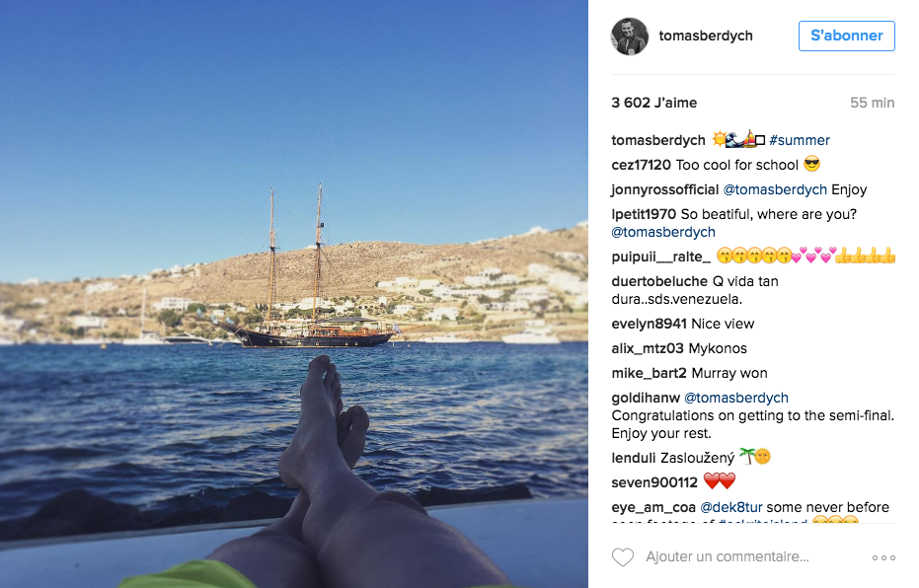Open tomasberdych username in the header
This screenshot has width=919, height=588.
pos(706,36)
